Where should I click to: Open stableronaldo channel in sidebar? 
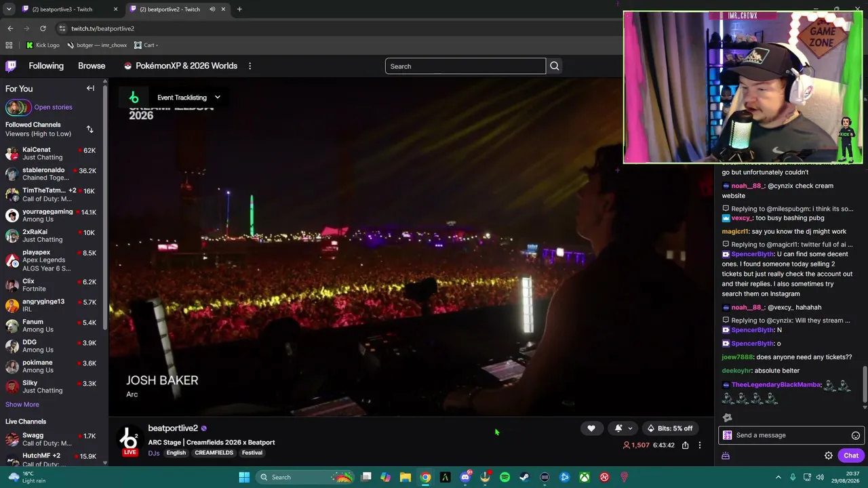52,174
